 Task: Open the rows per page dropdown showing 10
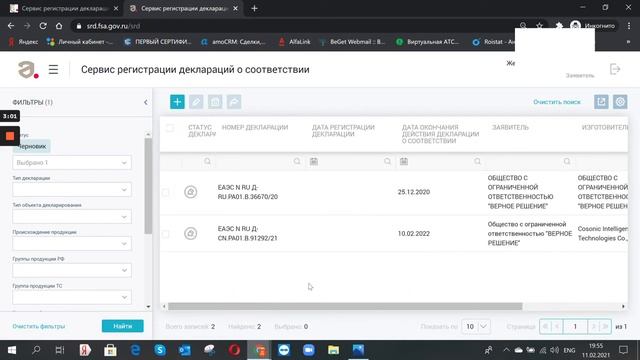(x=476, y=327)
